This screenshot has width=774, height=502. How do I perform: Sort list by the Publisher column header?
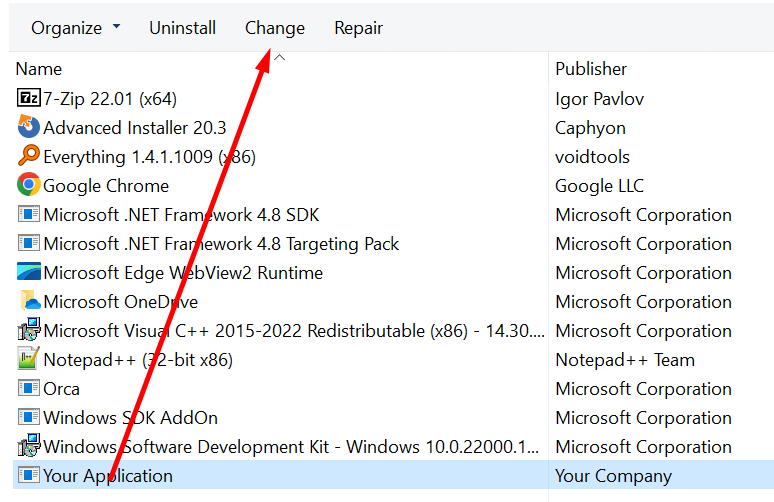(591, 69)
